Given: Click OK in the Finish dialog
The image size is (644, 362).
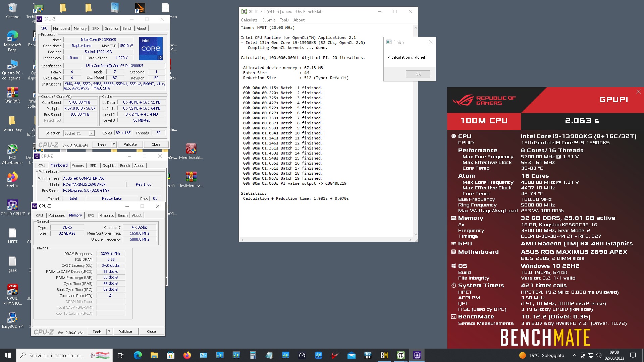Looking at the screenshot, I should (418, 74).
